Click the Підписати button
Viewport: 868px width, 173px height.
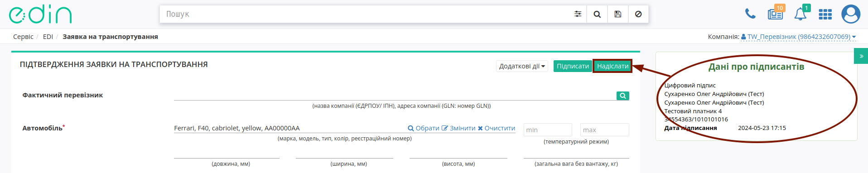pos(573,66)
